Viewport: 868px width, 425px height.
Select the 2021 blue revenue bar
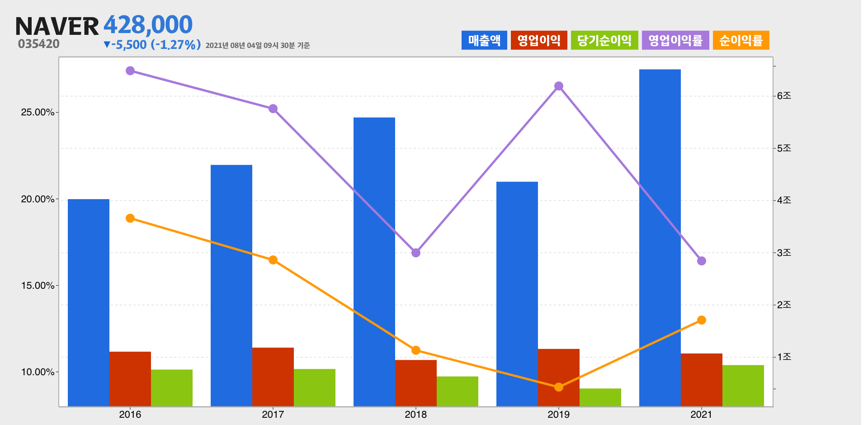pyautogui.click(x=660, y=238)
